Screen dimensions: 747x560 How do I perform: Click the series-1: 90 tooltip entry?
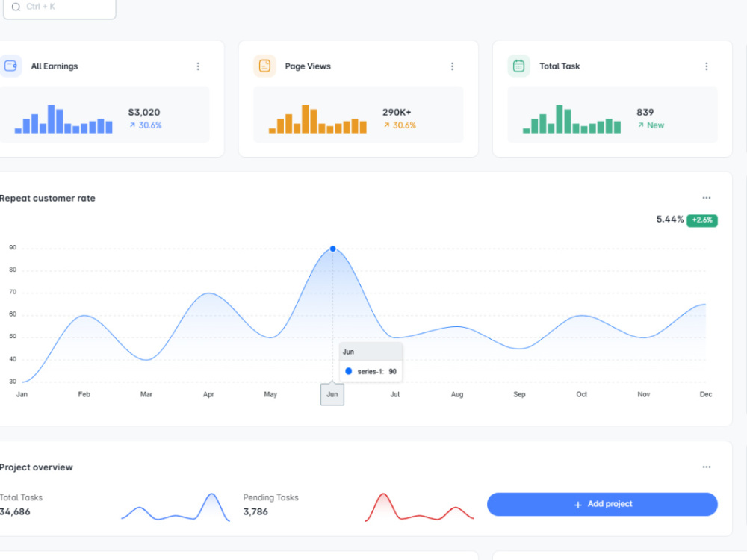coord(371,371)
